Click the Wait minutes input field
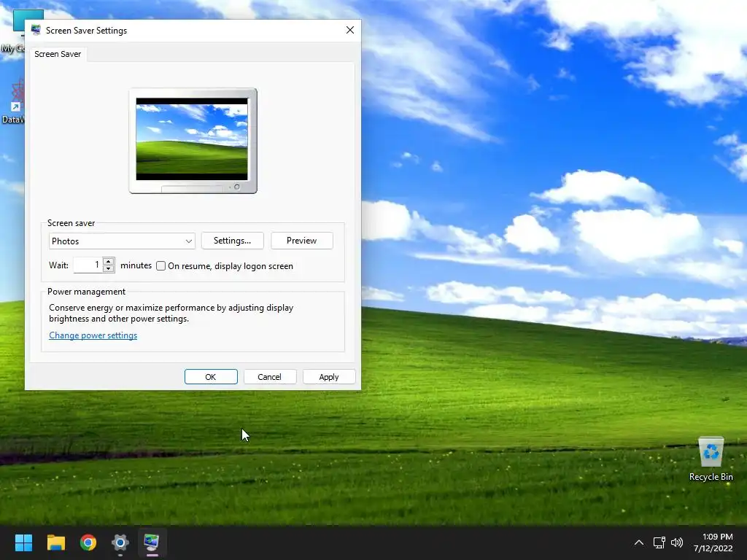 pyautogui.click(x=88, y=265)
